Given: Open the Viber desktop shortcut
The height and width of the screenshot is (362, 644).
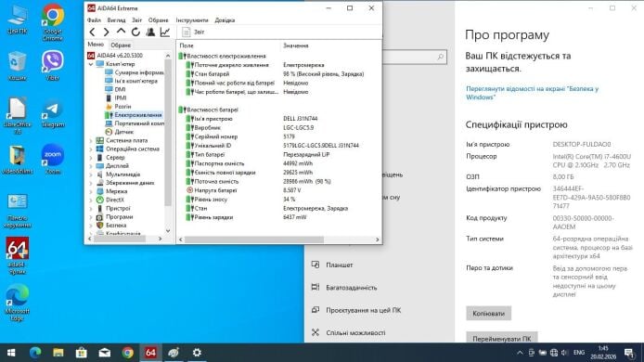Looking at the screenshot, I should [x=53, y=66].
